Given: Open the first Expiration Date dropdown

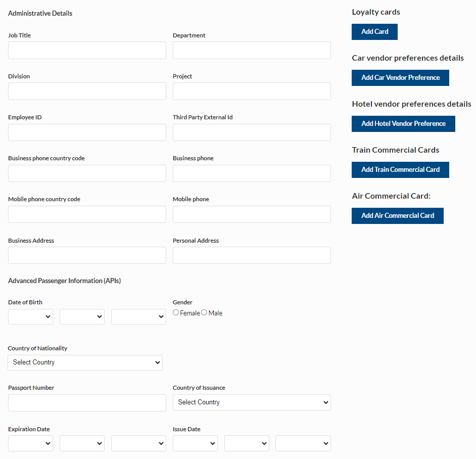Looking at the screenshot, I should (30, 443).
